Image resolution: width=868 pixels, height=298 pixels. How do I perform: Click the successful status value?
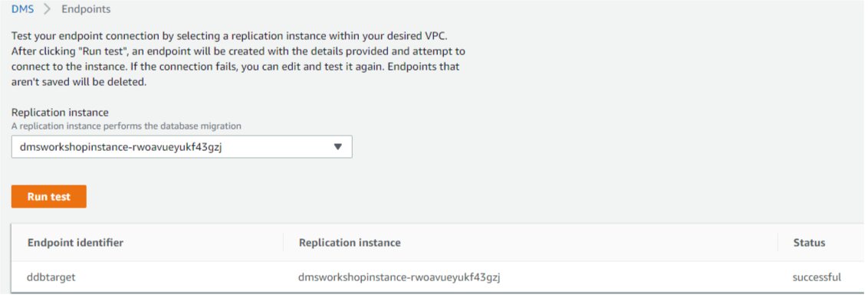[x=817, y=277]
